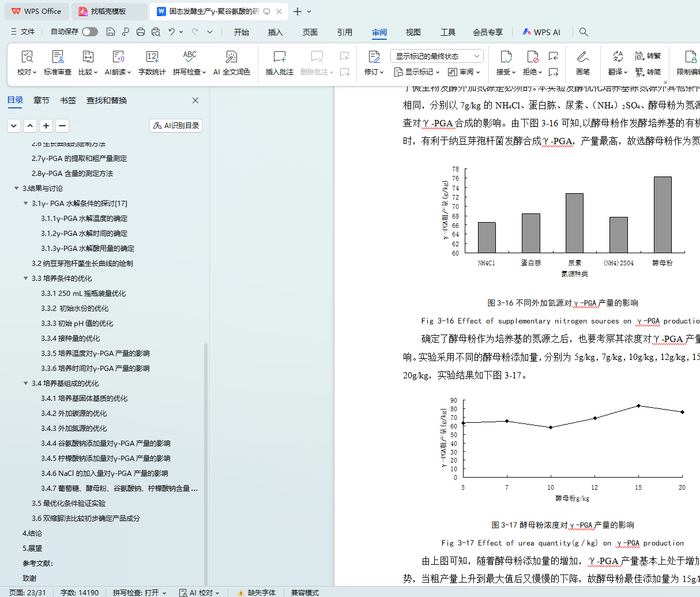Click the 字数统计 word count icon
Image resolution: width=700 pixels, height=597 pixels.
tap(152, 57)
